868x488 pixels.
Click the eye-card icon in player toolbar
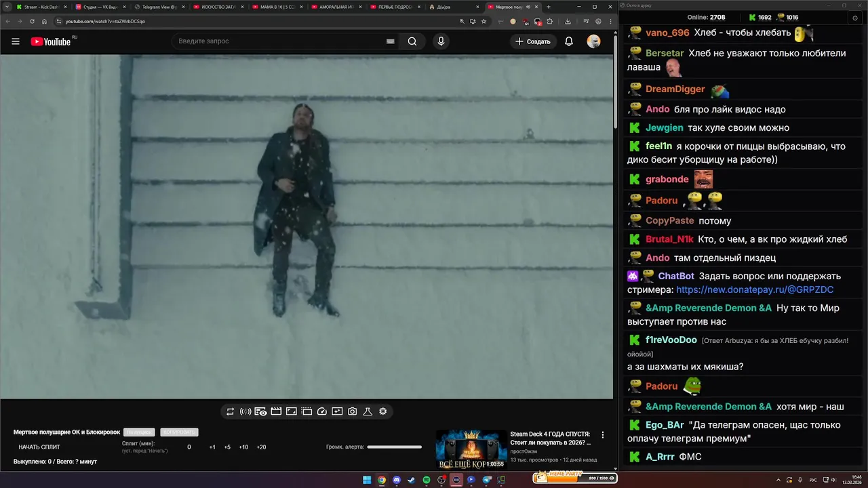(x=260, y=411)
